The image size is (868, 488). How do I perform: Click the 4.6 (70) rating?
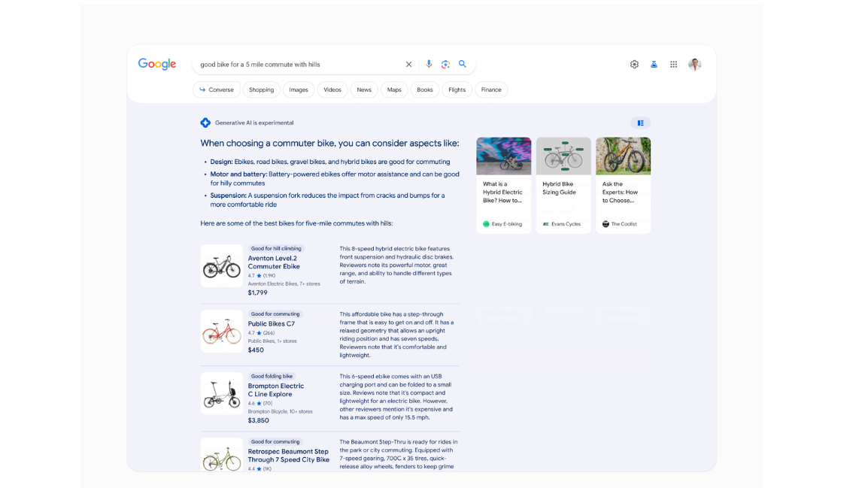click(x=260, y=403)
